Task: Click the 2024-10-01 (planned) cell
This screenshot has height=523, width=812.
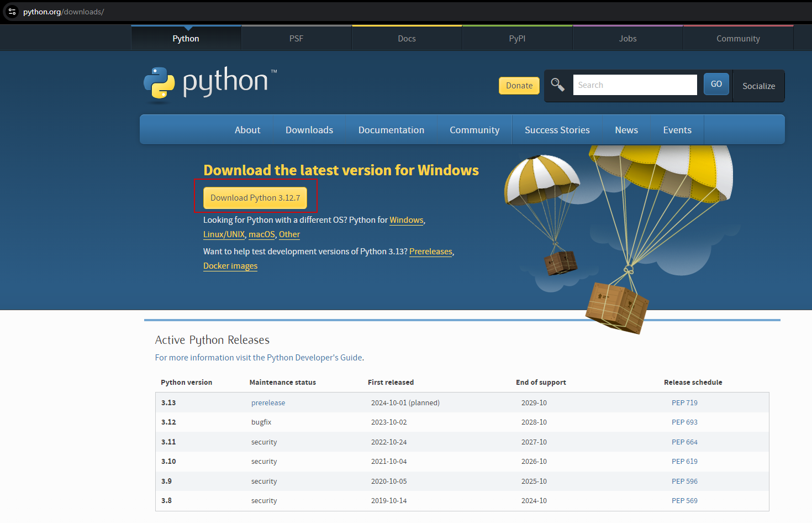Action: 405,403
